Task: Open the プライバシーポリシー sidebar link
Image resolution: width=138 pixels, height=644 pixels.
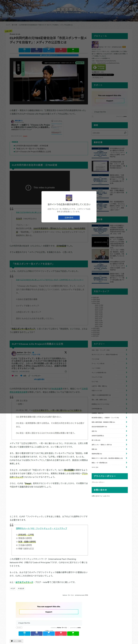Action: (98, 482)
